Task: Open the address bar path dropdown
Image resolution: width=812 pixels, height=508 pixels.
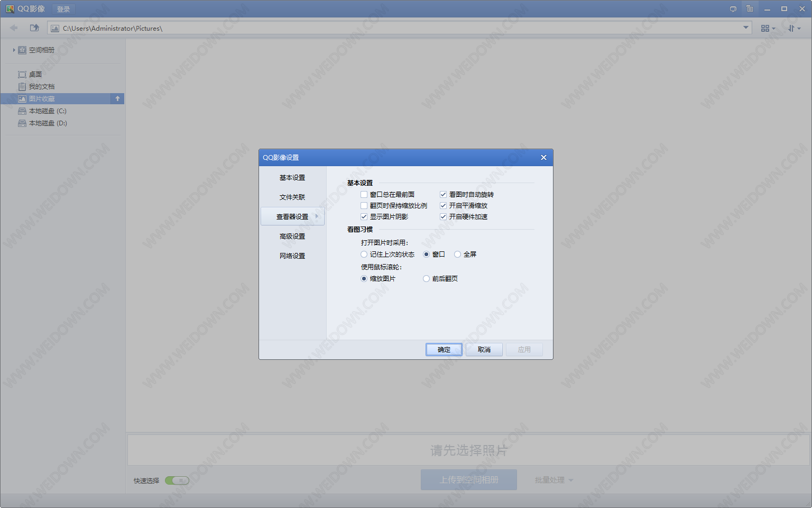Action: pos(746,28)
